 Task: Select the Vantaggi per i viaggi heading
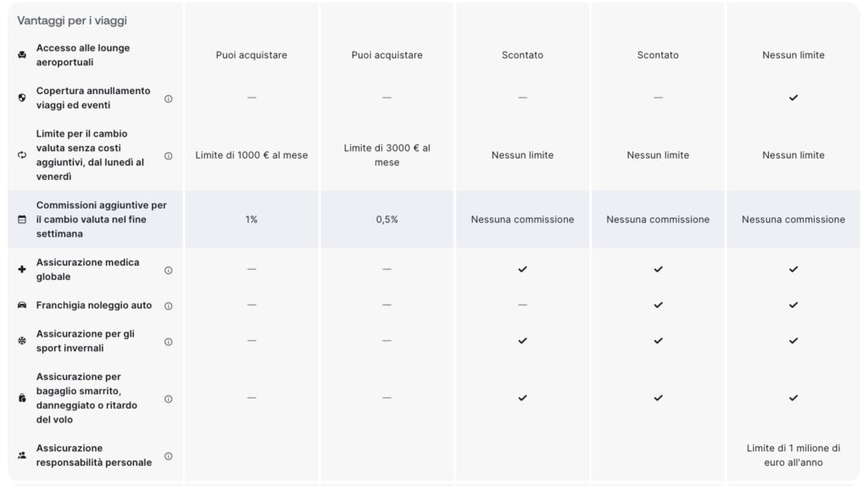72,20
